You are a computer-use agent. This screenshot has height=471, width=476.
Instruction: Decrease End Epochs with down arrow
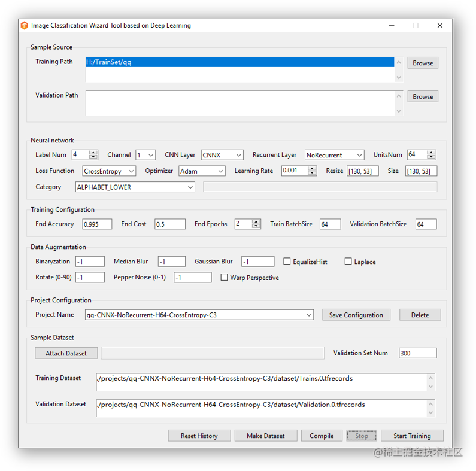click(x=256, y=226)
